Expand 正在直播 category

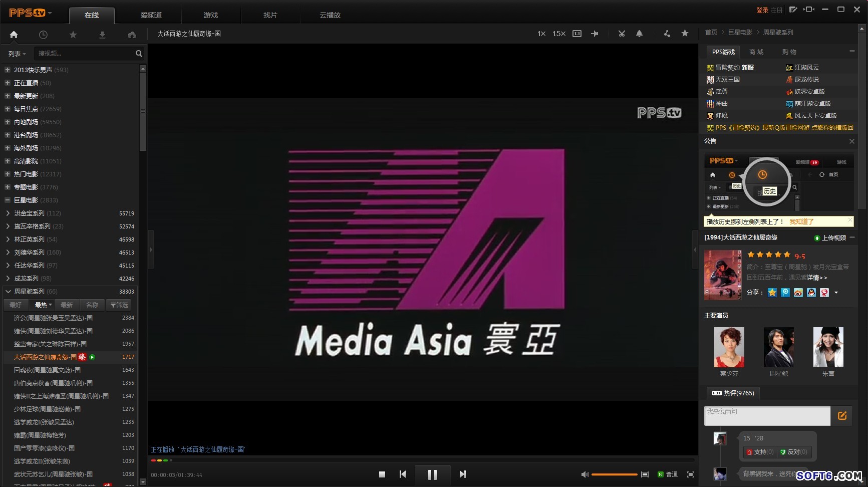(x=8, y=83)
